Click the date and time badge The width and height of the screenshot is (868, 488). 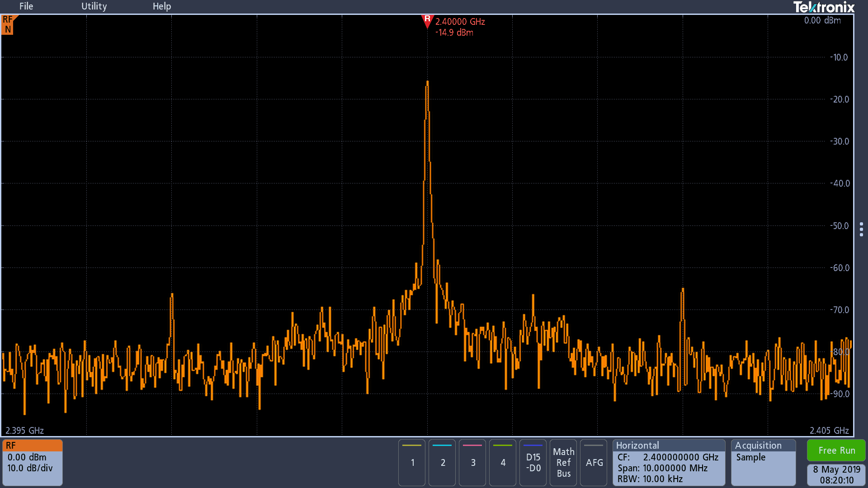click(836, 475)
